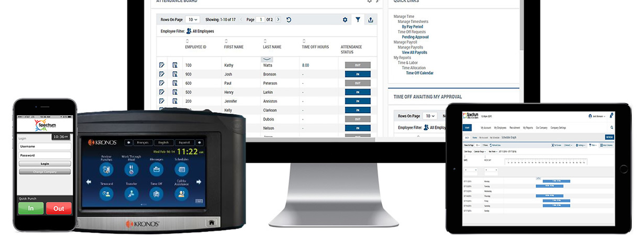The height and width of the screenshot is (241, 644).
Task: Toggle OUT status for Kathy Watts
Action: click(x=358, y=65)
